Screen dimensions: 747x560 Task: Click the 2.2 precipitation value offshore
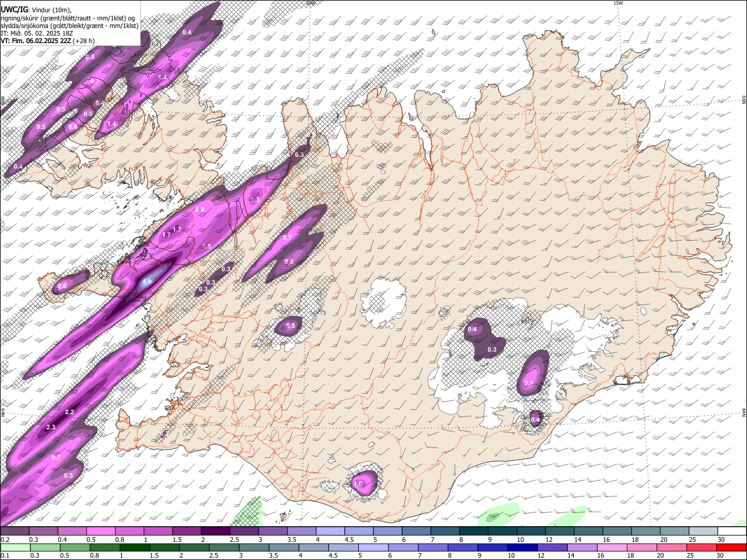[x=69, y=412]
